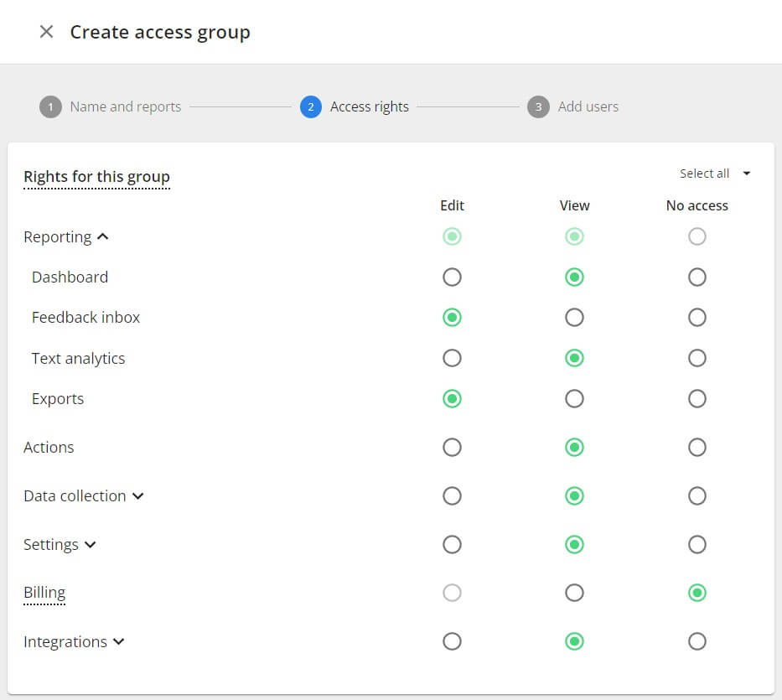Set Text analytics to No access
The width and height of the screenshot is (782, 700).
pos(697,359)
